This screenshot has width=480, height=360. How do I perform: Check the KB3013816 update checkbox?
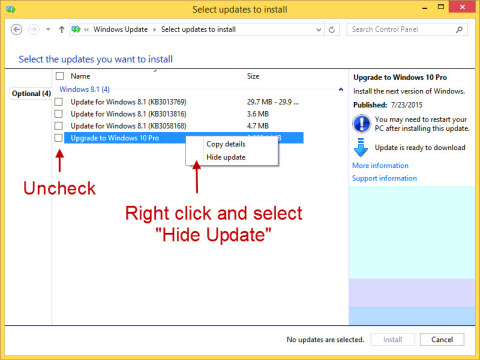point(58,114)
